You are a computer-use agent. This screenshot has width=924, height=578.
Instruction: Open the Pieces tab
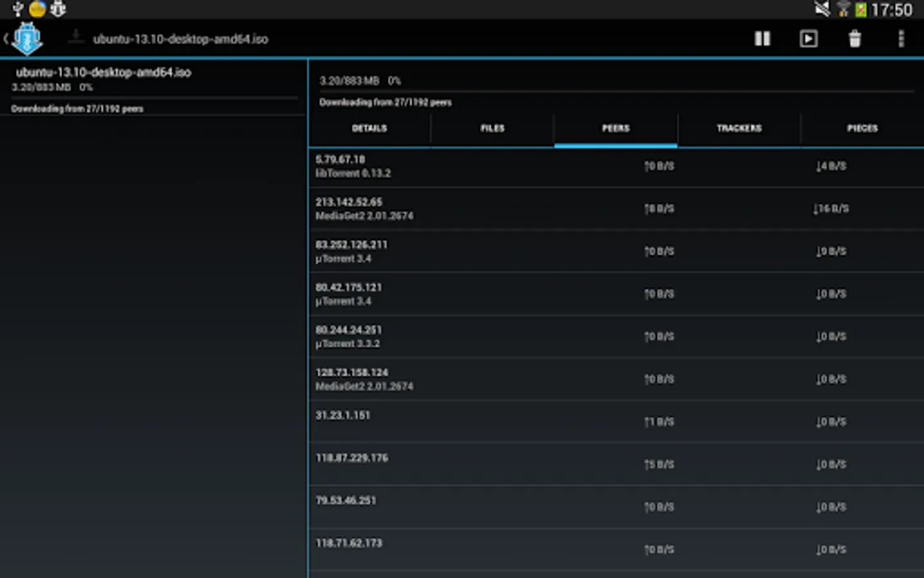[x=862, y=128]
